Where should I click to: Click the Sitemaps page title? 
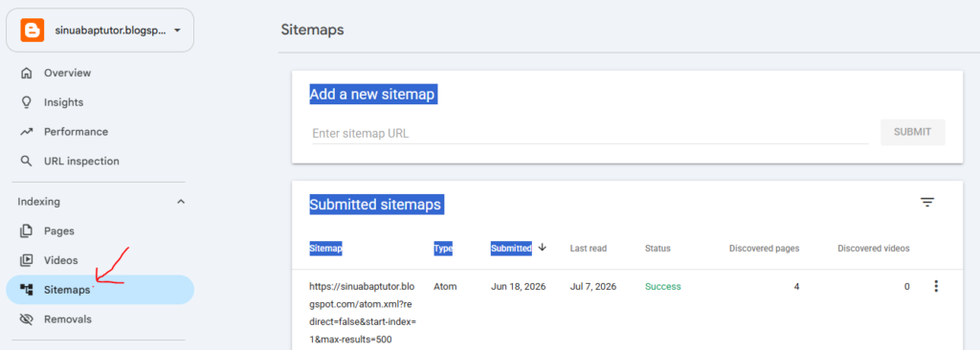[312, 30]
